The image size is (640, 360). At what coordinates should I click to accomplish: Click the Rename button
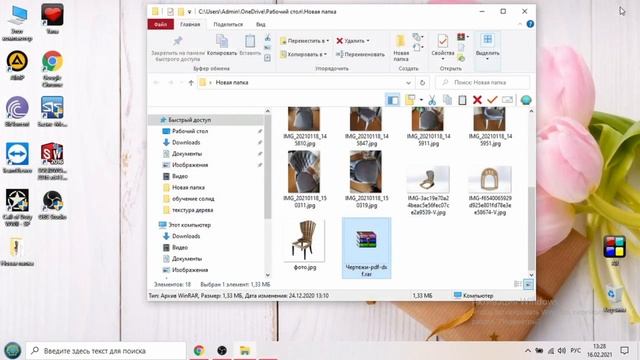(x=360, y=54)
